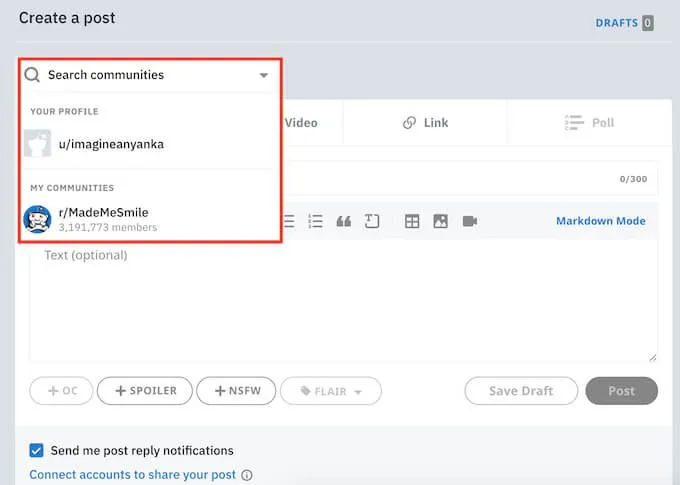Click the Save Draft button
This screenshot has width=680, height=485.
pyautogui.click(x=521, y=391)
